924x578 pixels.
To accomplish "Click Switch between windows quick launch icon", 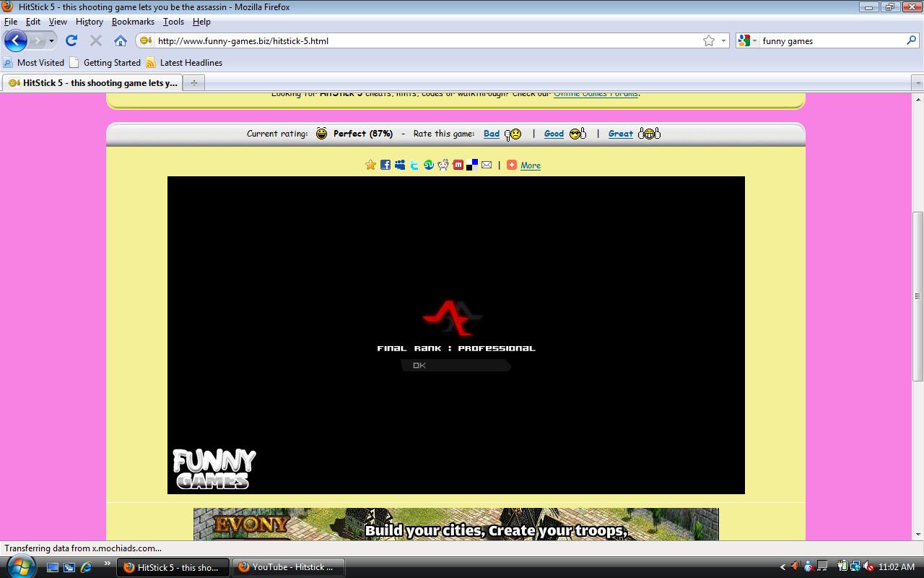I will (x=69, y=567).
